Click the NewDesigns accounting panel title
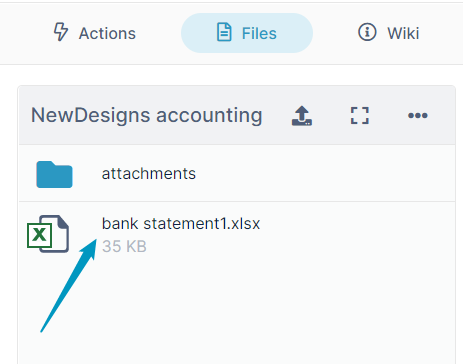The image size is (463, 364). (x=147, y=115)
